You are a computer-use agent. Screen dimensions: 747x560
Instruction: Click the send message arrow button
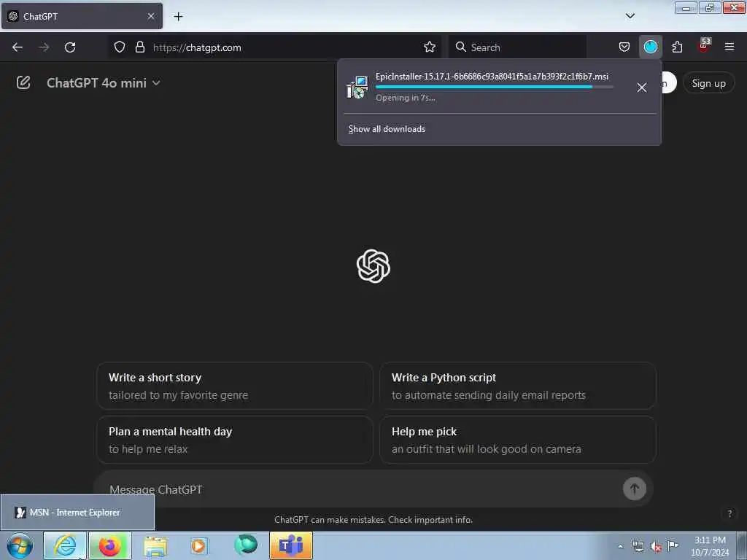634,488
